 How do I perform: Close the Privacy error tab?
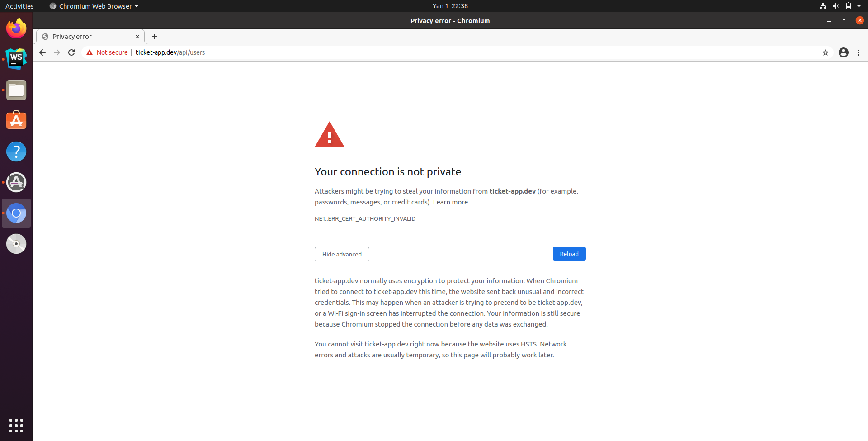137,37
